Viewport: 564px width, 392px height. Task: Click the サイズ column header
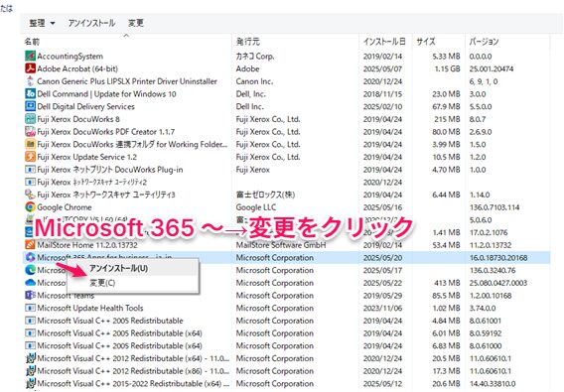426,42
